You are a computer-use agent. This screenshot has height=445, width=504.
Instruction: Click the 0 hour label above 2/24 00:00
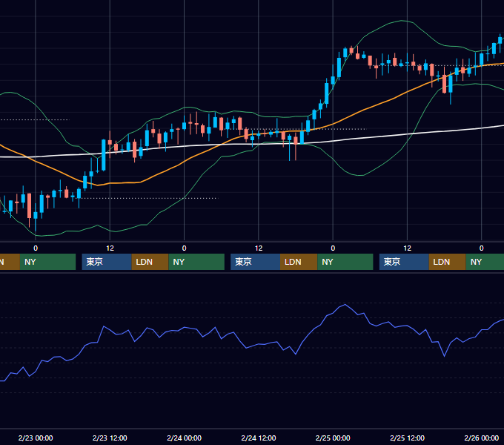pyautogui.click(x=184, y=248)
